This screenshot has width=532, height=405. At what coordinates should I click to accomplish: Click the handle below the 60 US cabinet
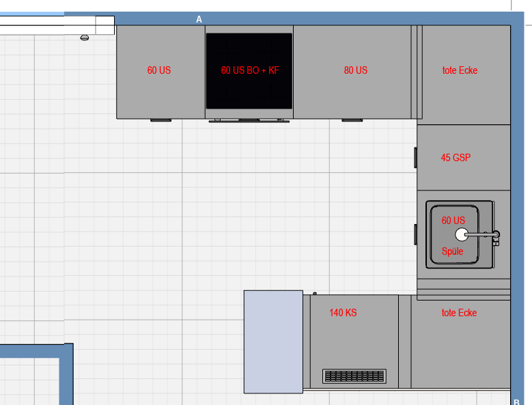click(160, 120)
